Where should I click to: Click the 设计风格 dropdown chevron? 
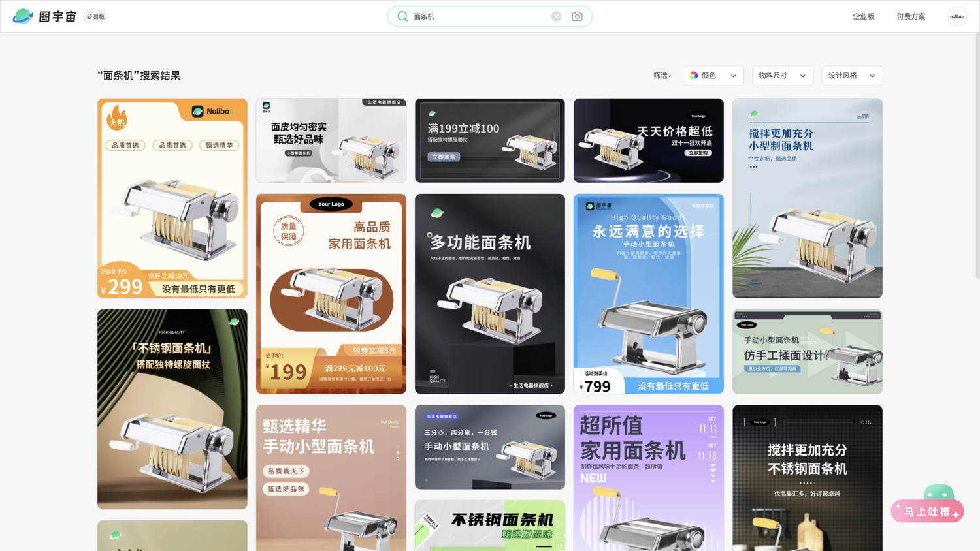tap(872, 76)
